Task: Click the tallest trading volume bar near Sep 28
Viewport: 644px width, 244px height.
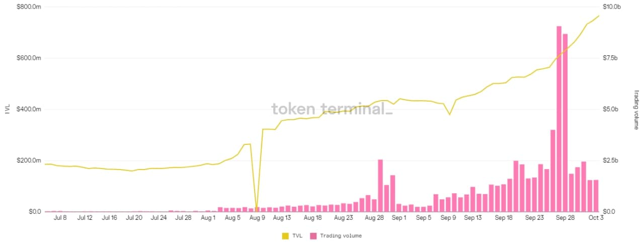Action: point(559,119)
